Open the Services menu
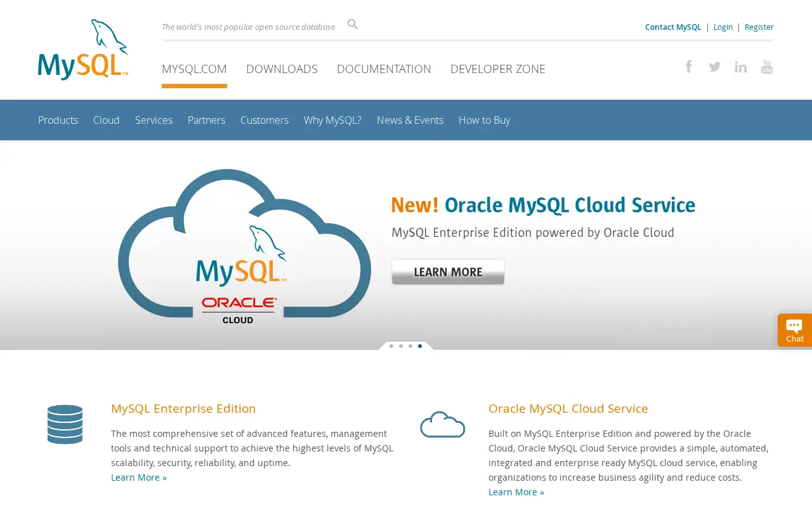Viewport: 812px width, 508px height. (x=154, y=120)
